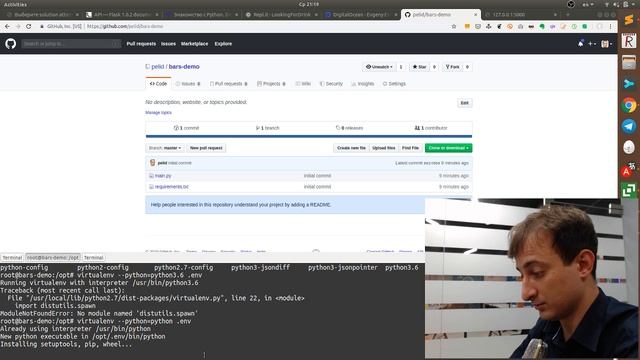Viewport: 640px width, 360px height.
Task: Switch to the DigitalOcean browser tab
Action: [x=361, y=14]
